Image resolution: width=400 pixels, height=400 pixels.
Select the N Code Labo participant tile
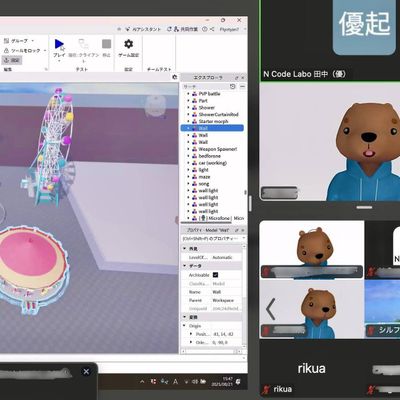pos(330,40)
